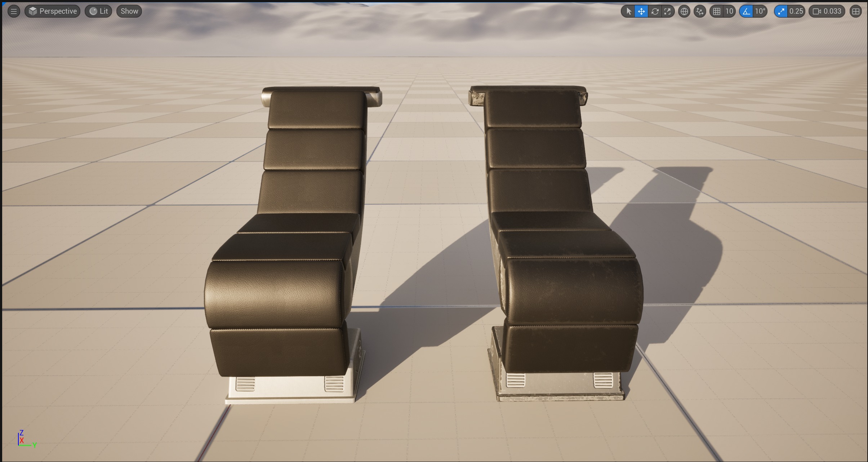The height and width of the screenshot is (462, 868).
Task: Toggle scale snapping
Action: pos(780,11)
